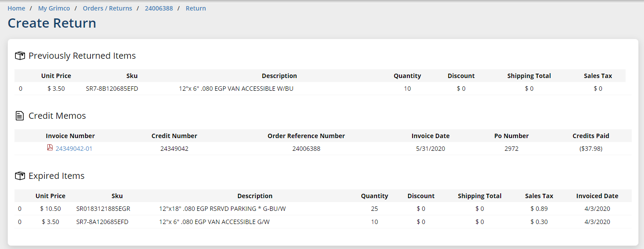Click the Credits Paid column header
The width and height of the screenshot is (644, 249).
[x=591, y=136]
